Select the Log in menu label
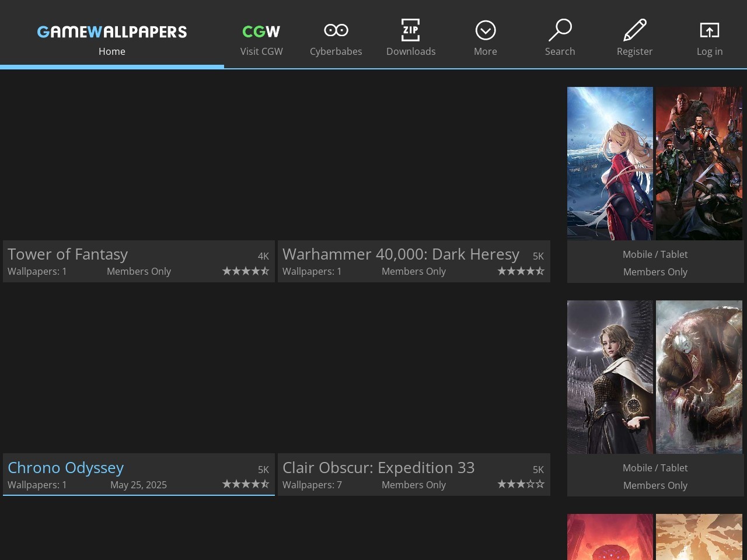 click(710, 51)
